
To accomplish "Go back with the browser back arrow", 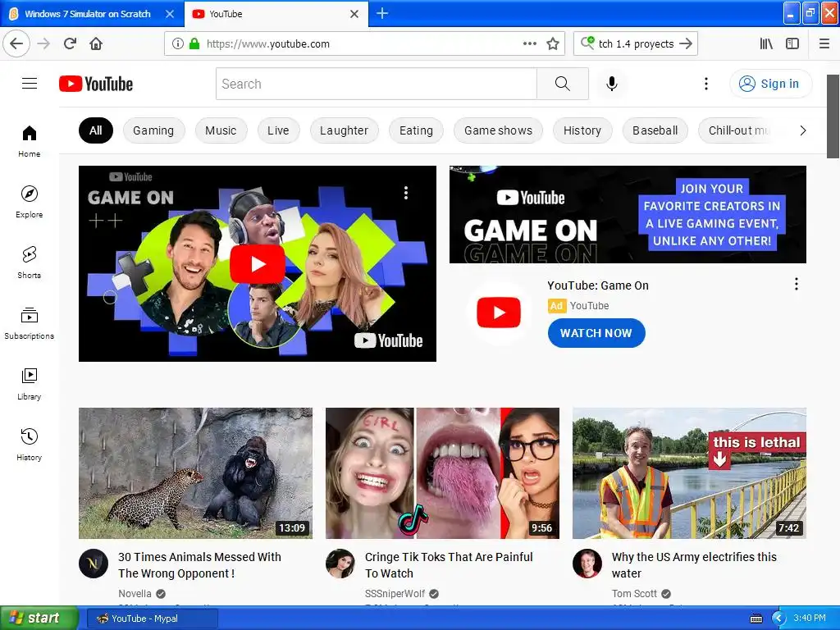I will click(16, 44).
